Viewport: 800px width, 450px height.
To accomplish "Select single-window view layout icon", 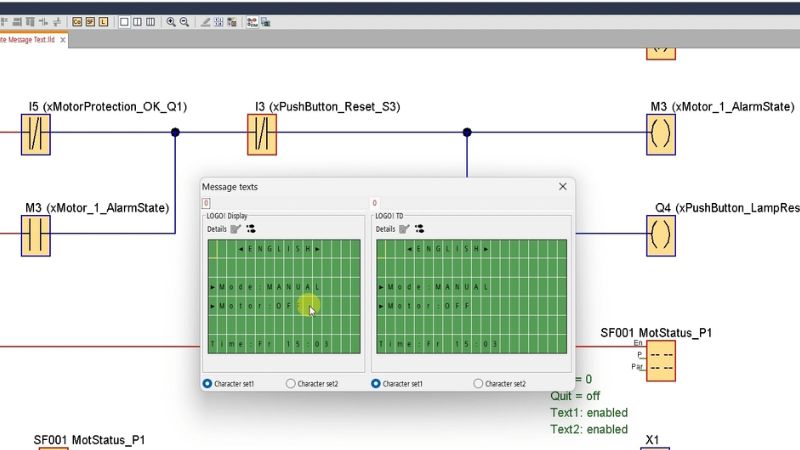I will [x=124, y=22].
